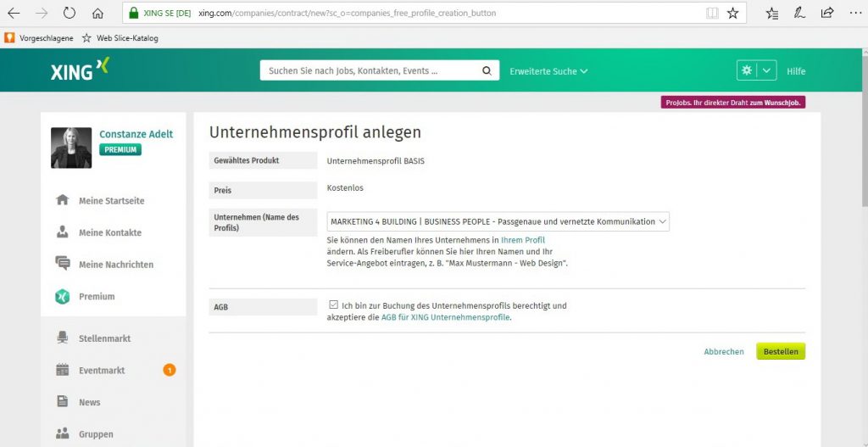
Task: Open Meine Startseite in the sidebar
Action: [x=111, y=200]
